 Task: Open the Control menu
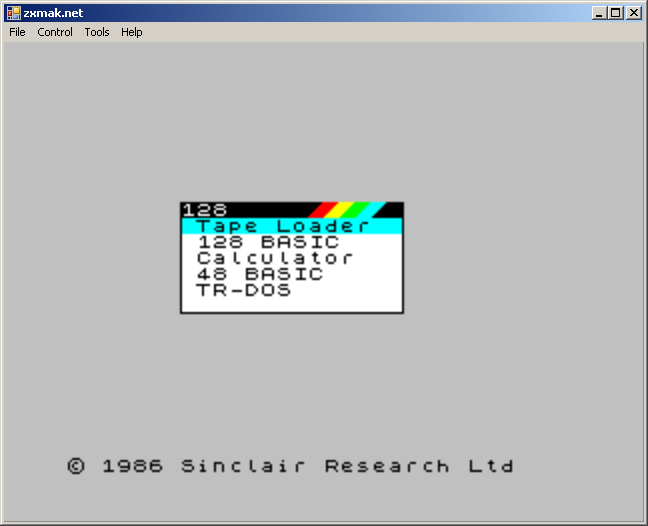[55, 32]
